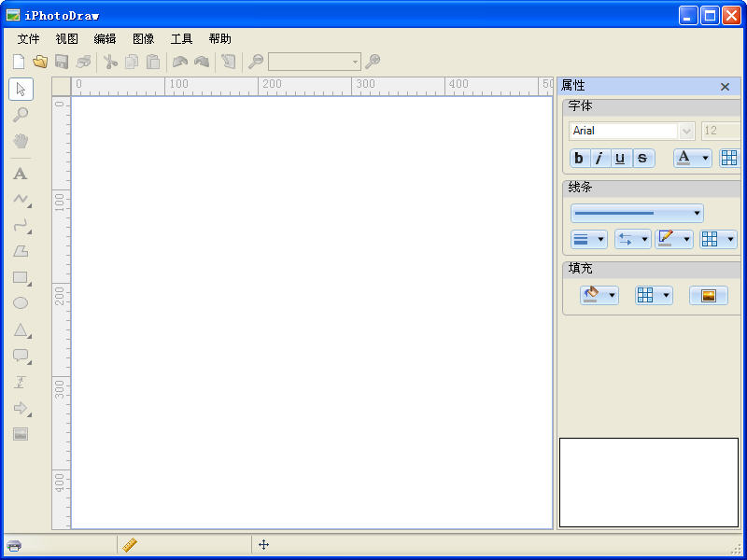The height and width of the screenshot is (560, 747).
Task: Click the redo arrow icon
Action: coord(202,62)
